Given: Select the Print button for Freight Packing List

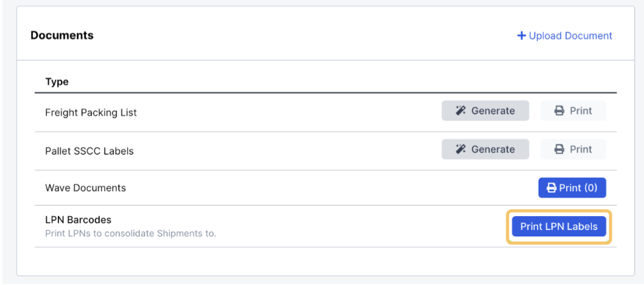Looking at the screenshot, I should click(x=573, y=110).
